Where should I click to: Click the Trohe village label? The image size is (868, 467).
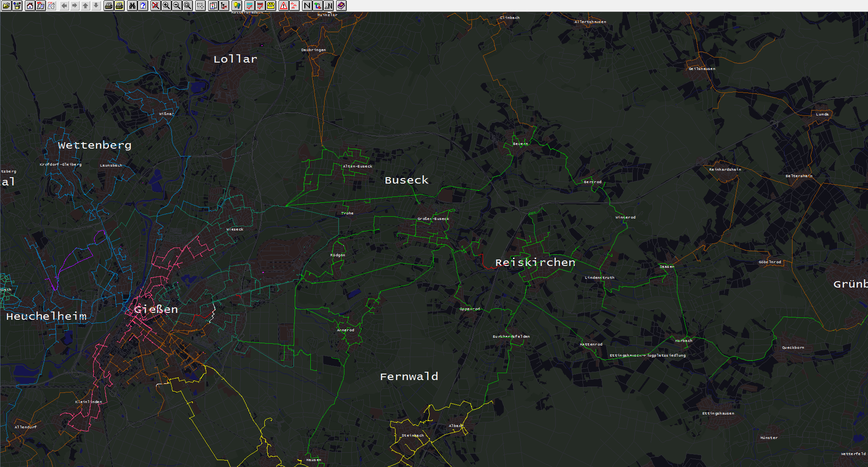click(x=348, y=213)
